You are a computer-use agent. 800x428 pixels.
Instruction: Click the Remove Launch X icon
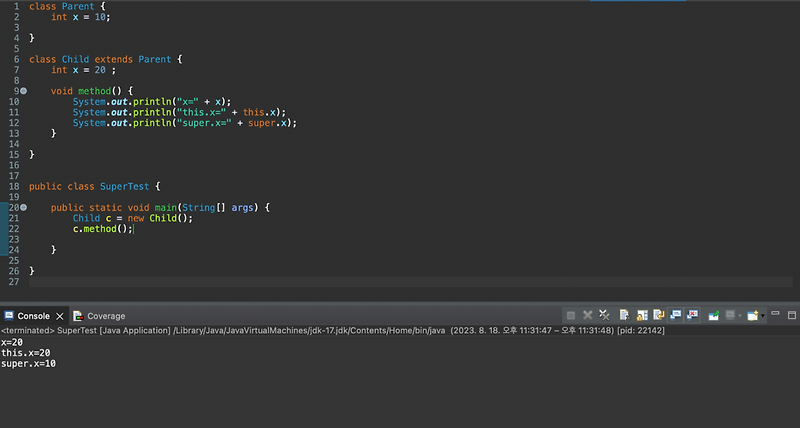pyautogui.click(x=588, y=315)
